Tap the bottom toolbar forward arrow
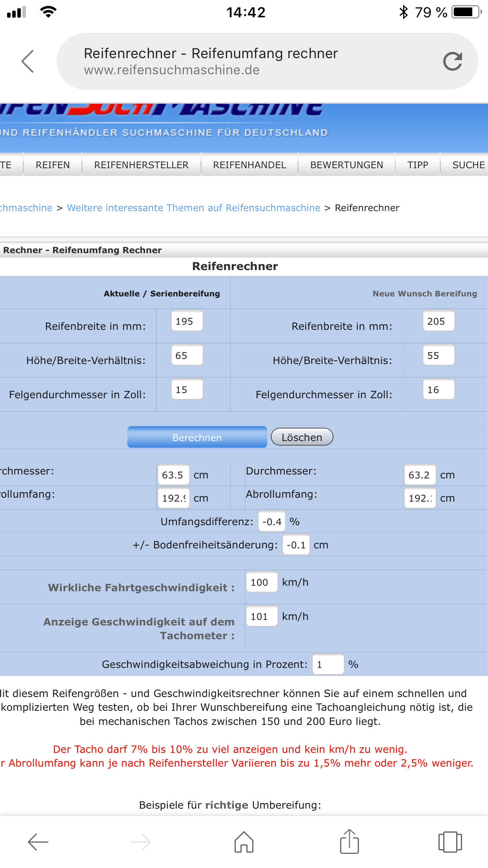 point(140,842)
